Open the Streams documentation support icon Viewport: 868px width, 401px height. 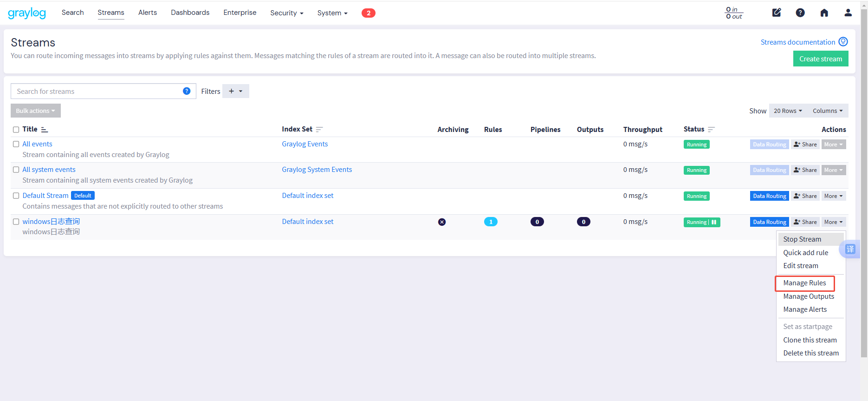(x=843, y=42)
